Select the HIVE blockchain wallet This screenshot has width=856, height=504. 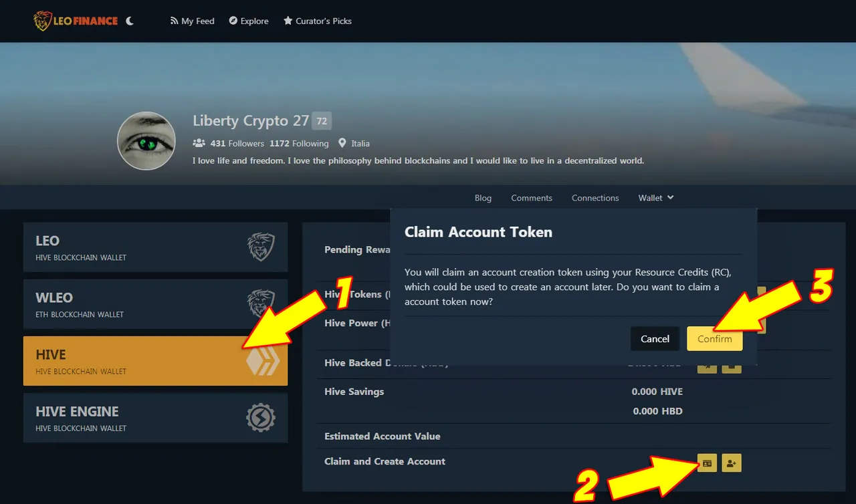click(155, 361)
